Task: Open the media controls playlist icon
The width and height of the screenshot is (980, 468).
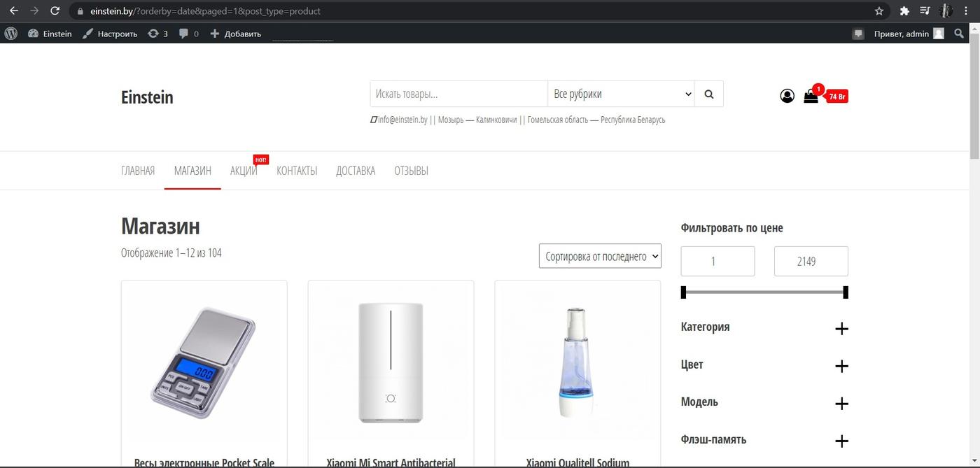Action: click(x=925, y=11)
